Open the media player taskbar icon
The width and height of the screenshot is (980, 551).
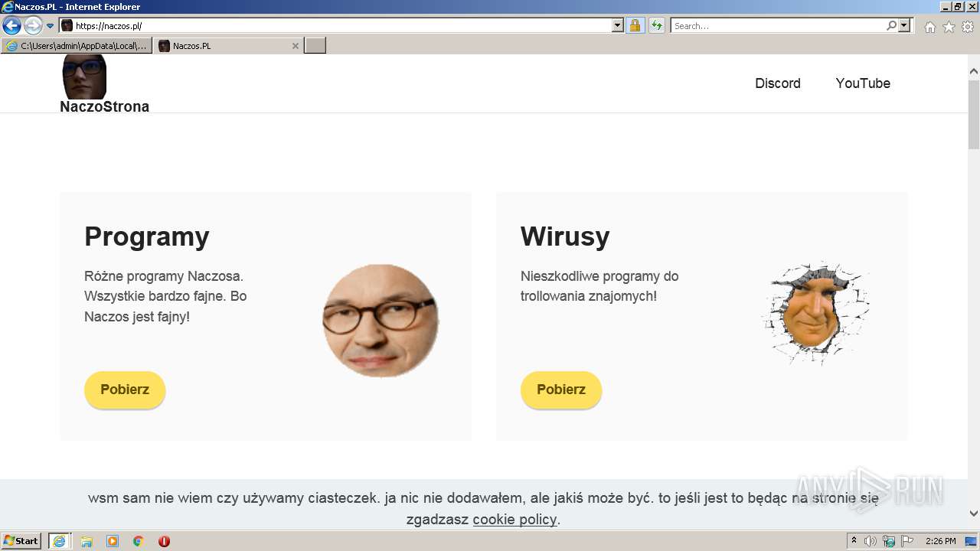point(113,541)
